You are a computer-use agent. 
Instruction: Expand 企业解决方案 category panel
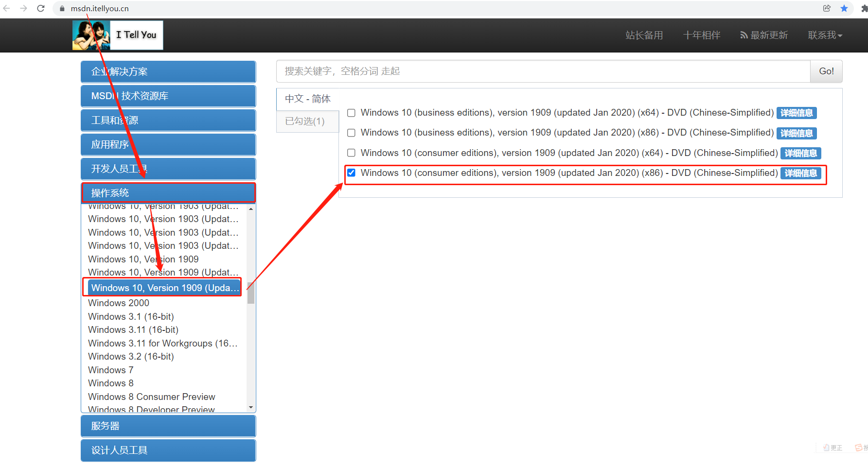168,71
